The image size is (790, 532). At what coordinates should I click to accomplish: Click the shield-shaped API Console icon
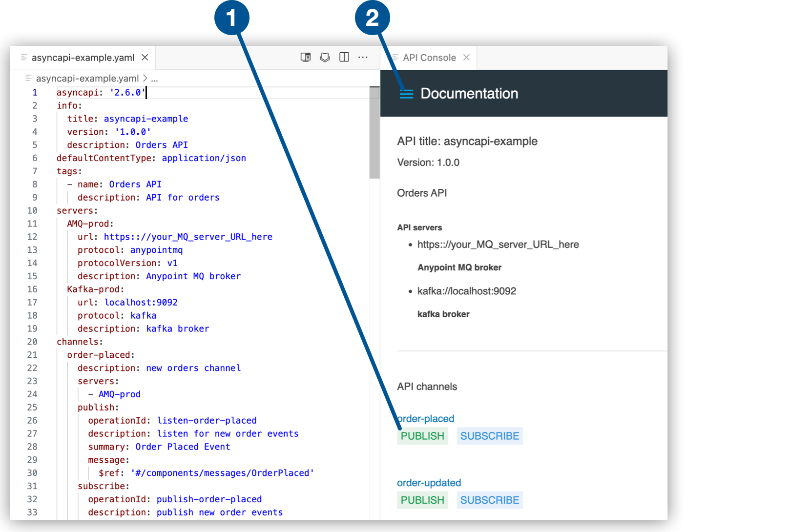click(325, 57)
